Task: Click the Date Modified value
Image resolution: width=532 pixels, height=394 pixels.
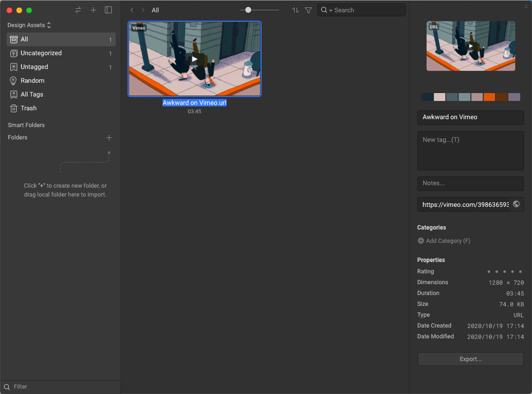Action: point(496,337)
